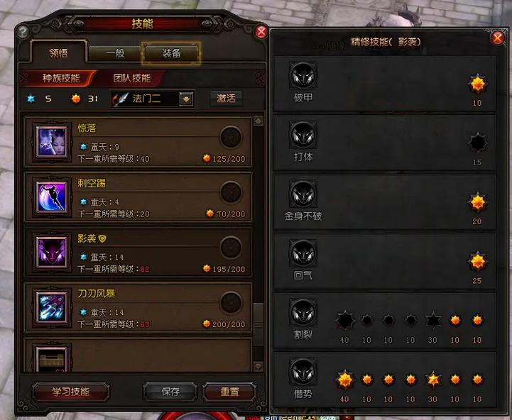Toggle the 打体 star costing 15
512x420 pixels.
pos(477,143)
